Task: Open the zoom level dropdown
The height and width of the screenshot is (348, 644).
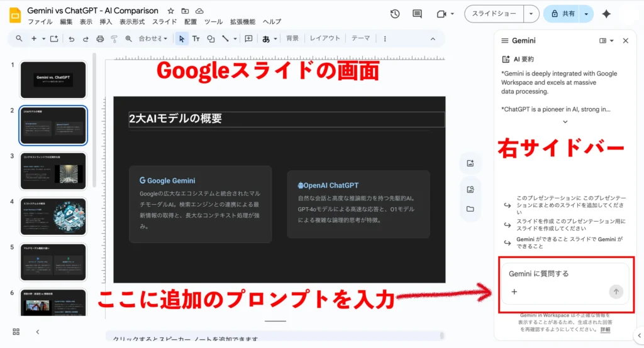Action: point(153,38)
